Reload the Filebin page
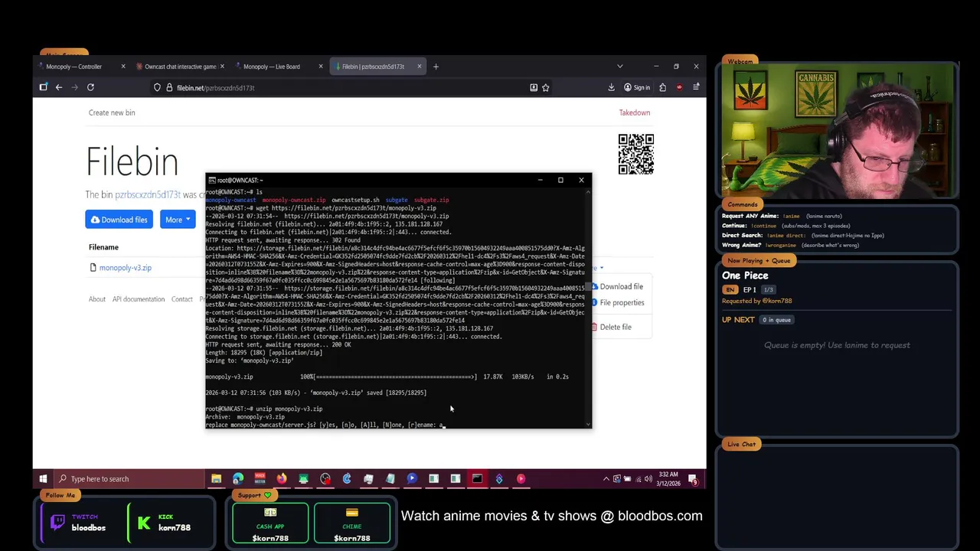Viewport: 980px width, 551px height. 90,87
